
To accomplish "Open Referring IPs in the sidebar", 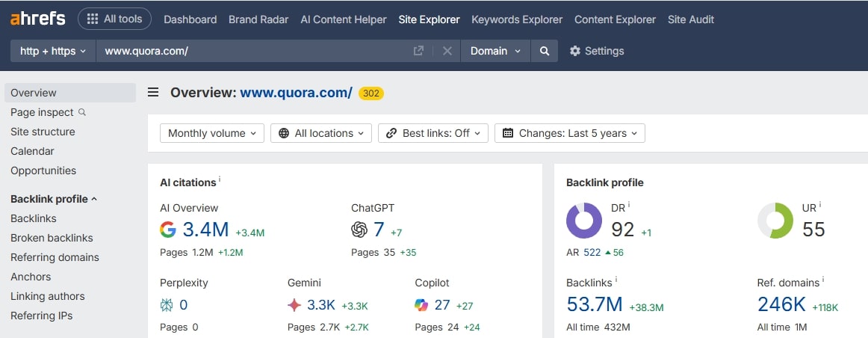I will pos(42,316).
